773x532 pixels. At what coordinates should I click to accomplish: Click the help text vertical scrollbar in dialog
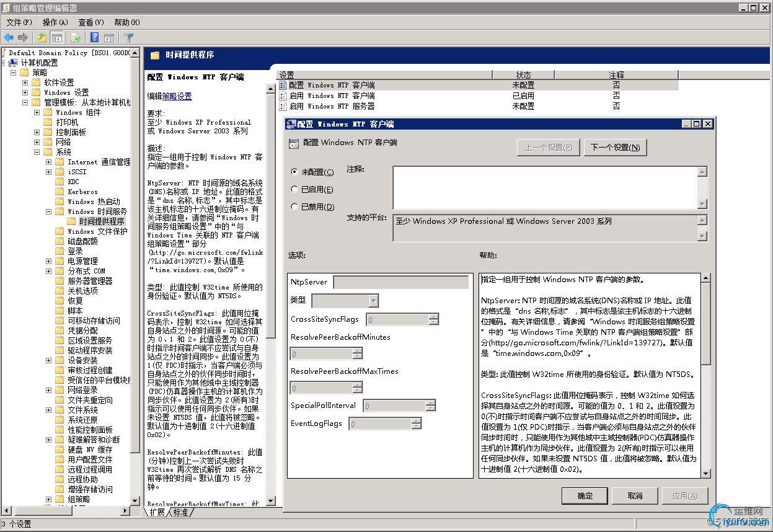706,376
